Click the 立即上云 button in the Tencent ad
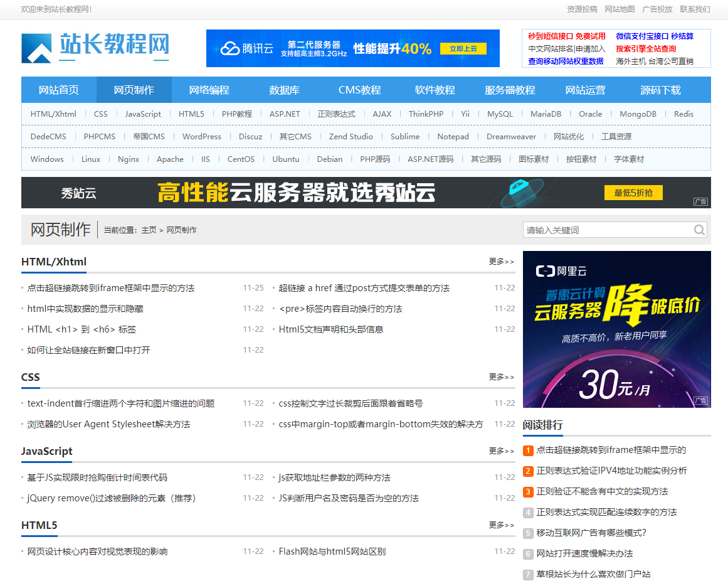This screenshot has width=728, height=586. [463, 48]
